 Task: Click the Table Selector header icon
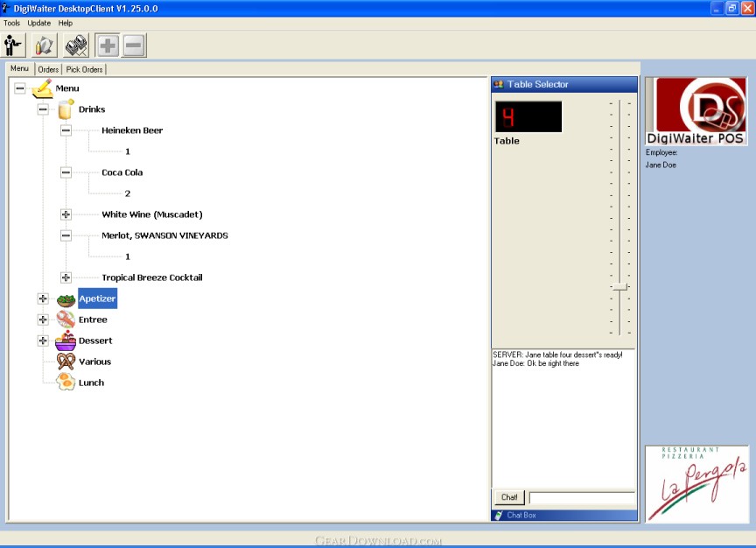coord(499,84)
